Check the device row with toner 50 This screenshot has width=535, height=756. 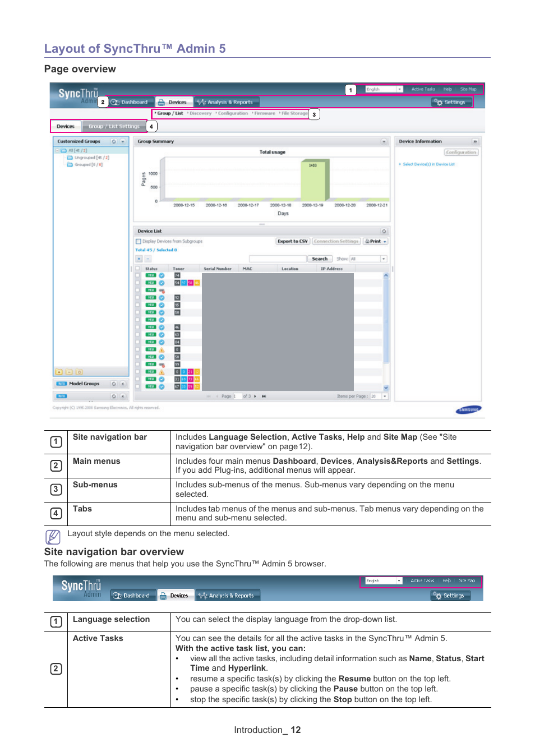138,312
